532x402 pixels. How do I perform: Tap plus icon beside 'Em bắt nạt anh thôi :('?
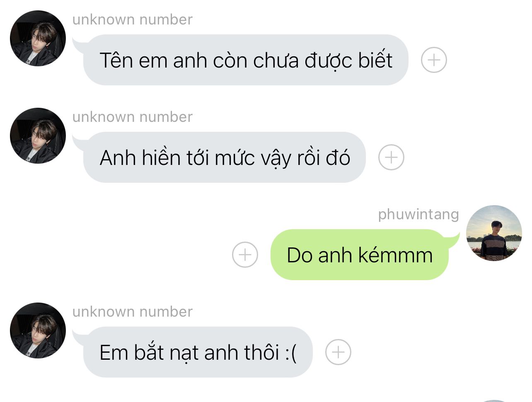(338, 352)
